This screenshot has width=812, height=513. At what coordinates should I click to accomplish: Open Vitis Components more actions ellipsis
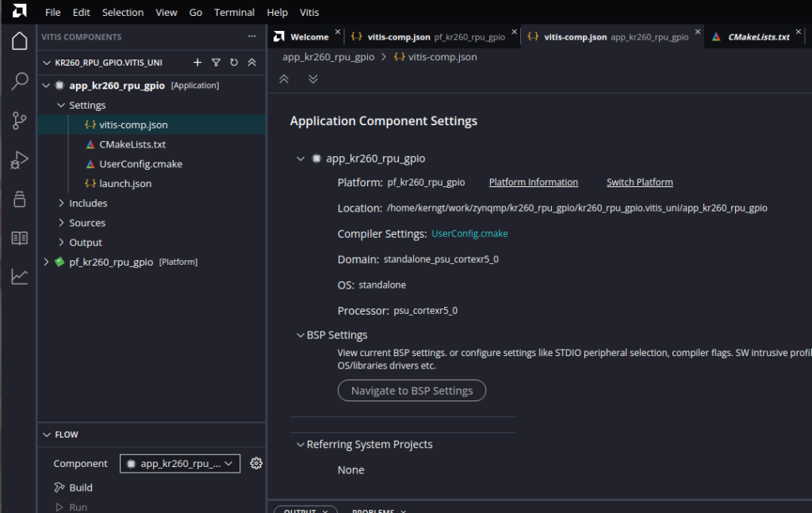(251, 36)
